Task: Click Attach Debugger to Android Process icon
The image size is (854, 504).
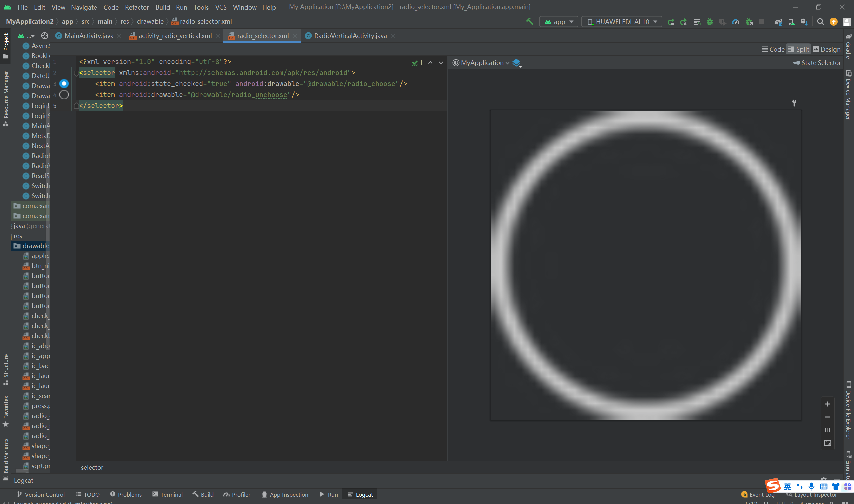Action: point(749,22)
